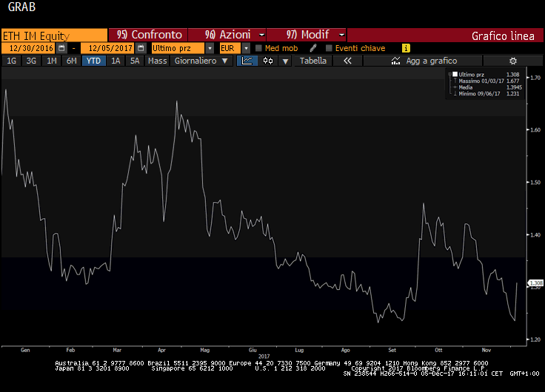Image resolution: width=545 pixels, height=392 pixels.
Task: Click the chart settings gear icon
Action: [512, 61]
